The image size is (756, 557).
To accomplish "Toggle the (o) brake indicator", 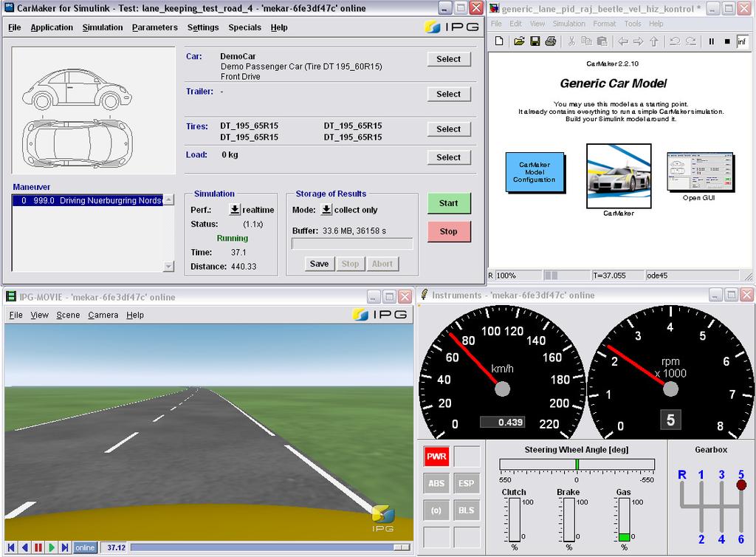I will 436,510.
